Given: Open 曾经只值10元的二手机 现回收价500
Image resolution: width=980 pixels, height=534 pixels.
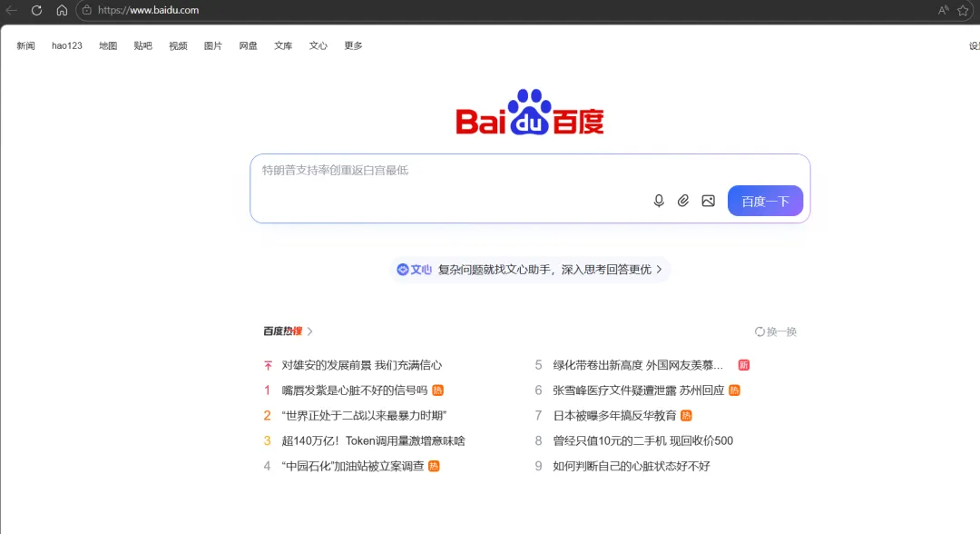Looking at the screenshot, I should [642, 440].
